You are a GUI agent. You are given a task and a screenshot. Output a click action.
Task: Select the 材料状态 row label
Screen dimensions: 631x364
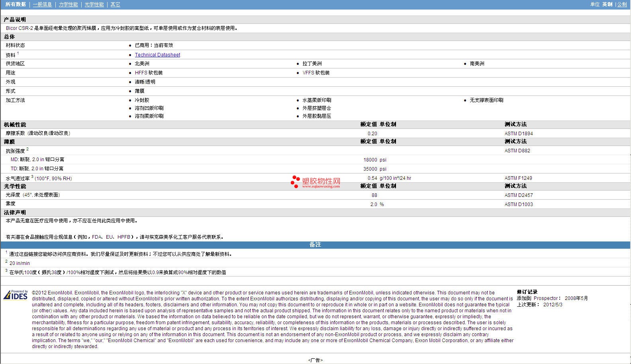pyautogui.click(x=15, y=45)
